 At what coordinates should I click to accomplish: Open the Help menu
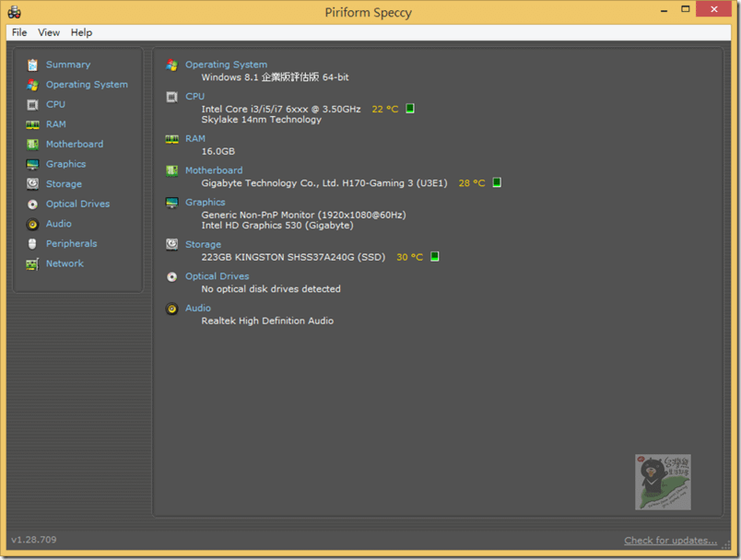(x=81, y=32)
